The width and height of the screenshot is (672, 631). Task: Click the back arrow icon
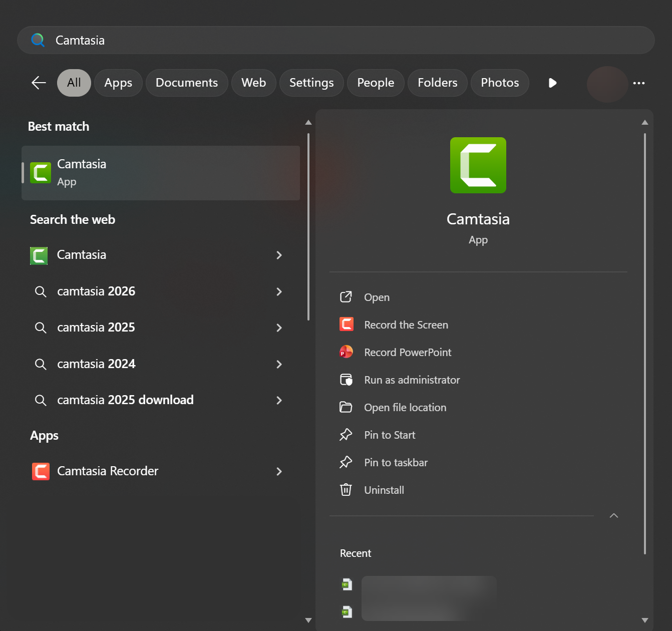[39, 83]
